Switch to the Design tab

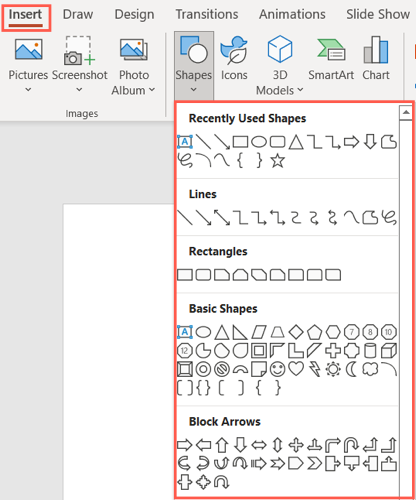(134, 14)
